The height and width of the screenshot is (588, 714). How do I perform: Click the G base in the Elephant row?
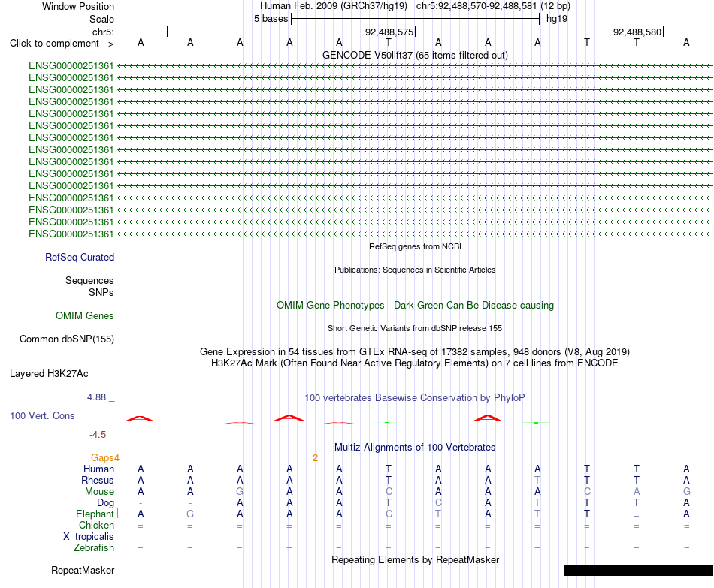[x=190, y=514]
